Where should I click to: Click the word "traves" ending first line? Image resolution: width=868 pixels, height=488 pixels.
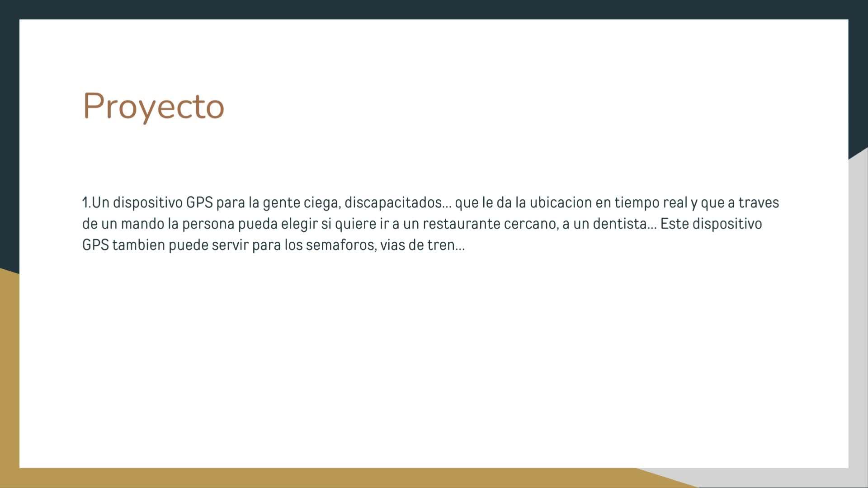pos(758,202)
